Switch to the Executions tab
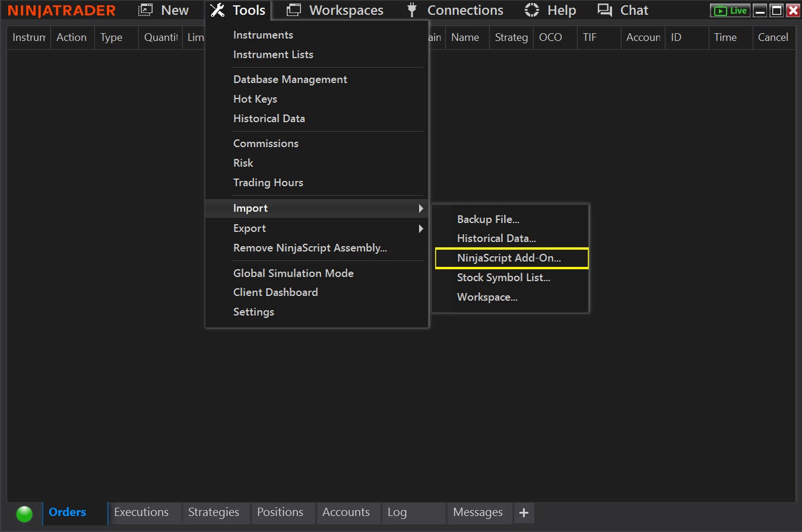 [141, 512]
